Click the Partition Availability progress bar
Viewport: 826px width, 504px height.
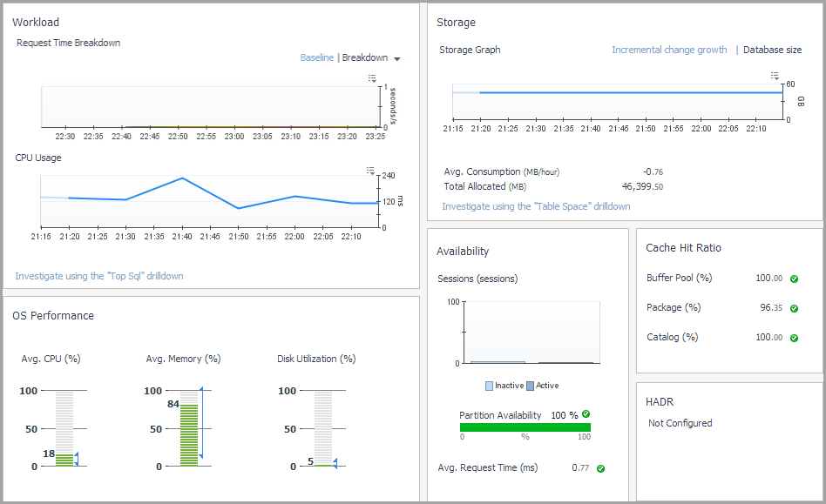coord(525,427)
